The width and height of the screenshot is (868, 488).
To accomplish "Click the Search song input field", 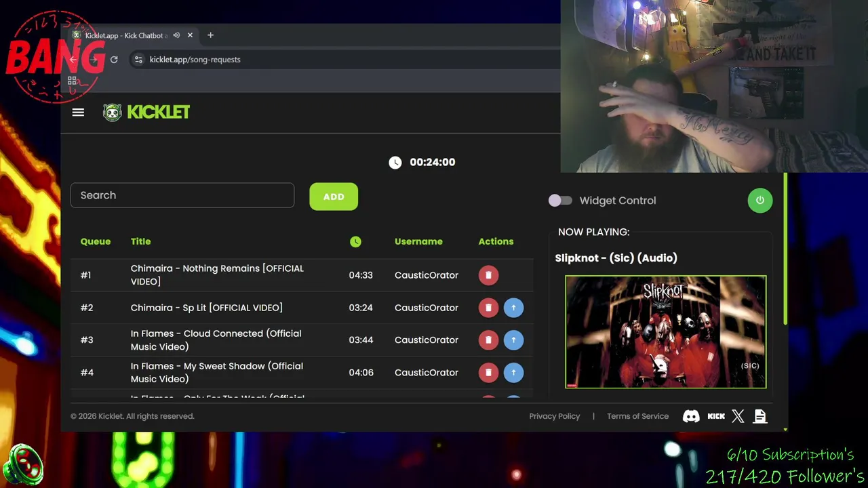I will 182,195.
